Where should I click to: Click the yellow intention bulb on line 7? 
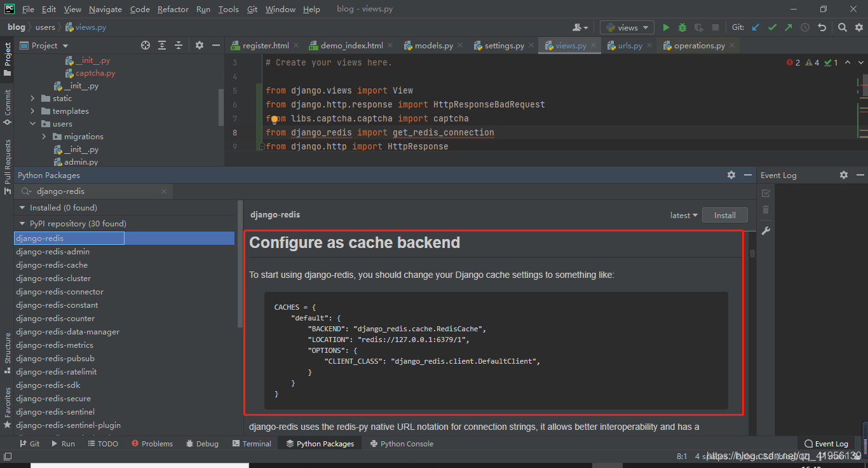click(275, 119)
